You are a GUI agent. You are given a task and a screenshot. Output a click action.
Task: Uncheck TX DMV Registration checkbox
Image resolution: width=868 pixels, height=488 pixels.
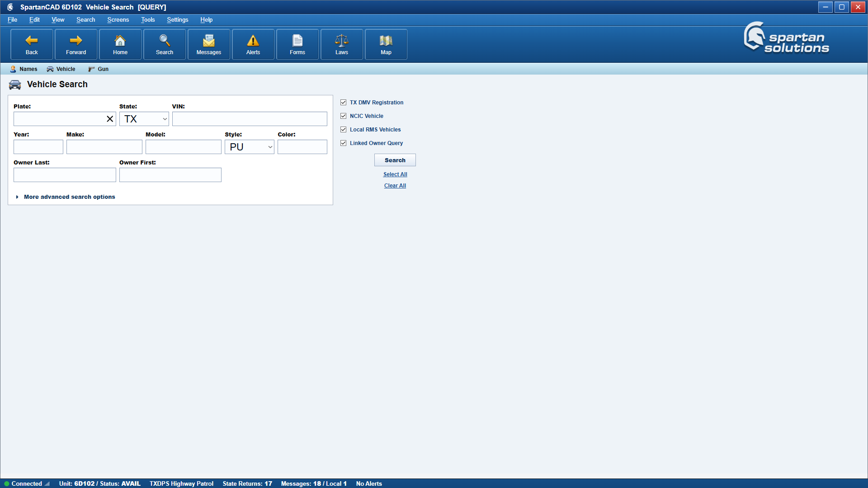[344, 103]
